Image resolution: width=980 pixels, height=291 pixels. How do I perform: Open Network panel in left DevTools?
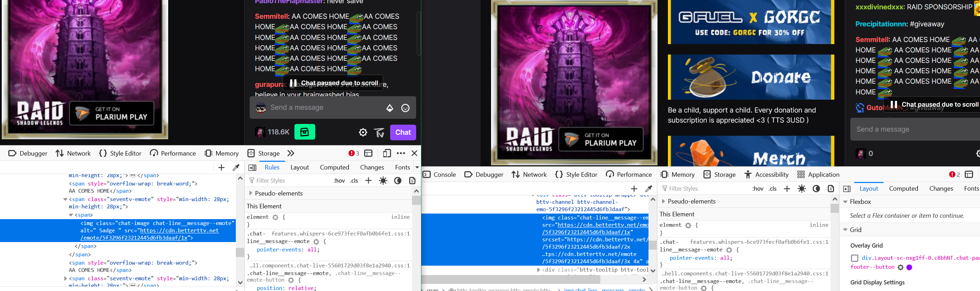(73, 153)
